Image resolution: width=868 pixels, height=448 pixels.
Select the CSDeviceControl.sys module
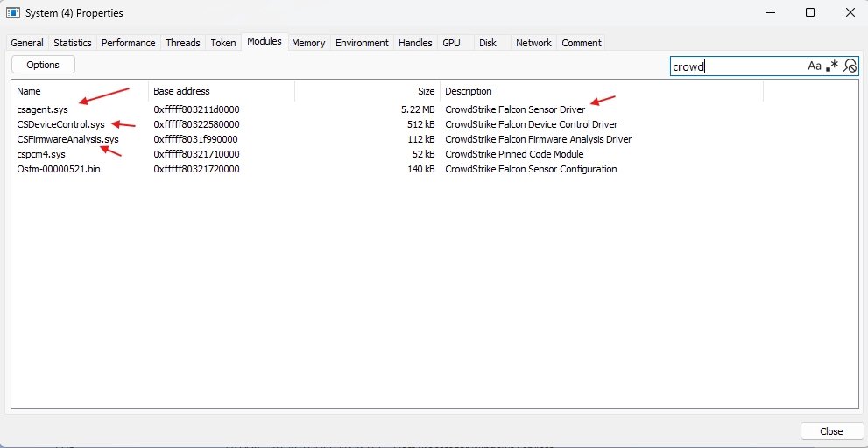point(61,124)
